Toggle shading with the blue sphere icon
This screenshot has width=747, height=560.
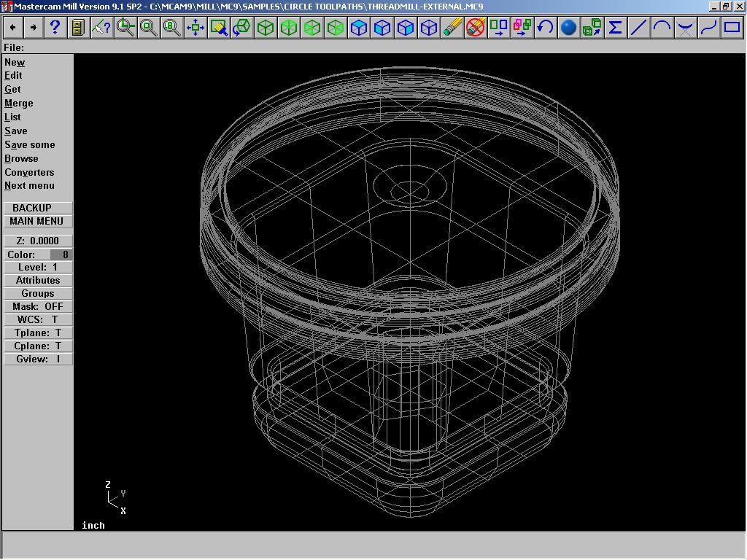(x=569, y=28)
